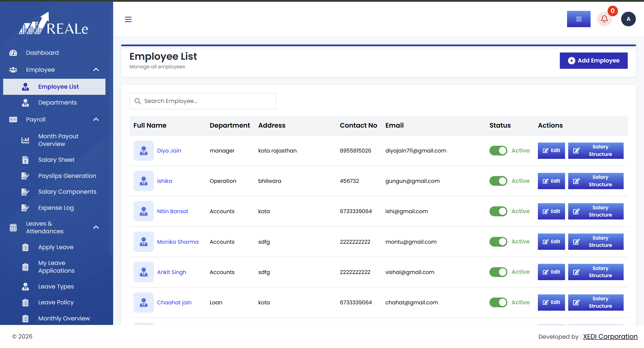Toggle Monika Sharma's Active status switch

point(498,242)
